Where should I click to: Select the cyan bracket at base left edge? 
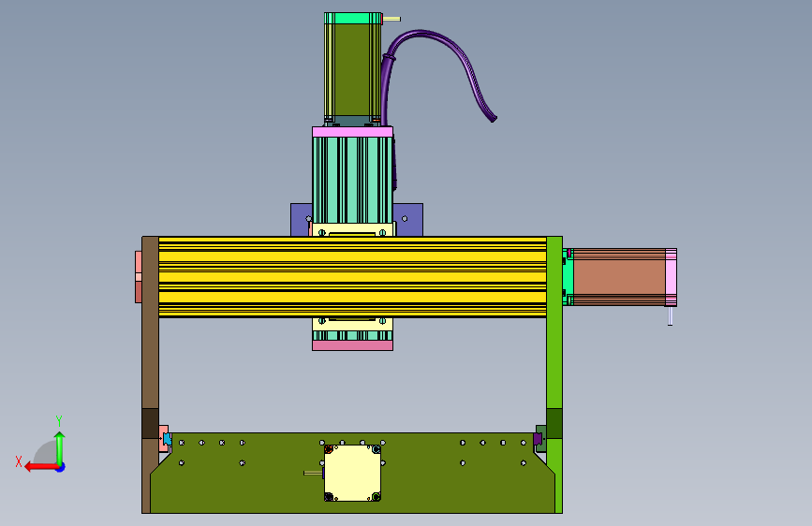168,440
